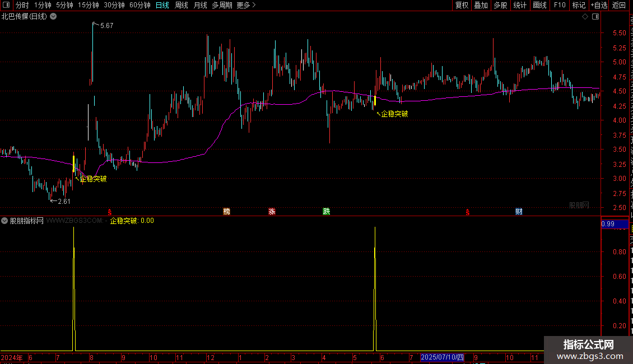Open the 复权 adjustment menu
Viewport: 633px width, 364px height.
tap(462, 5)
